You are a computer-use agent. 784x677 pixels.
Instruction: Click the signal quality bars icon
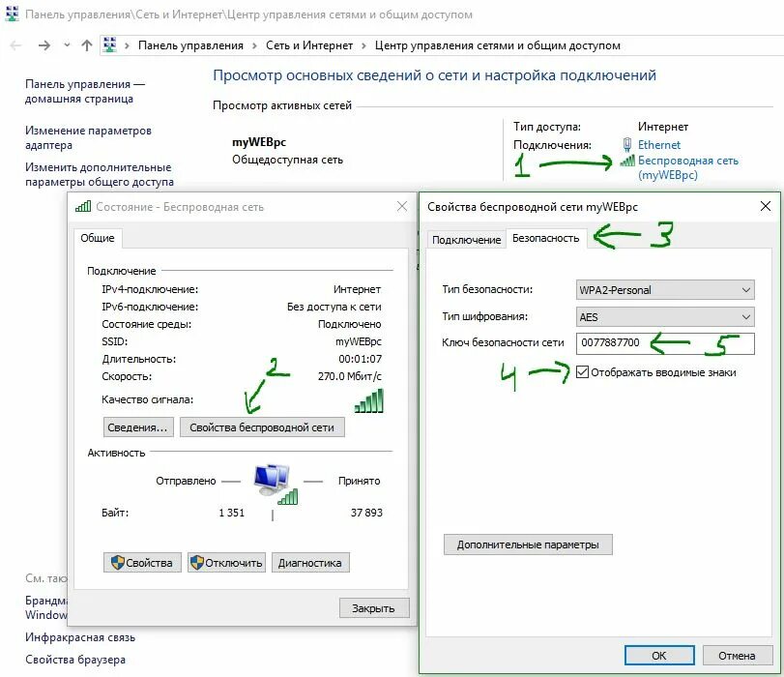[x=369, y=400]
